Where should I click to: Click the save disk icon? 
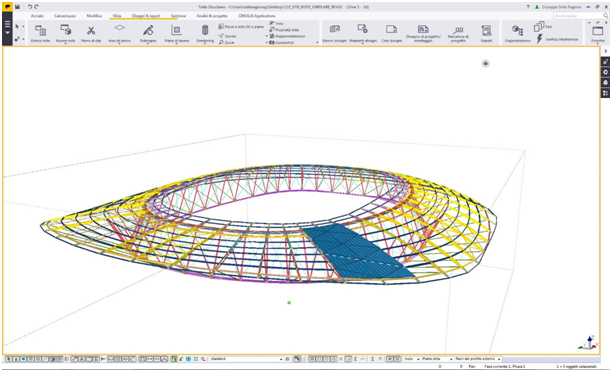[17, 7]
